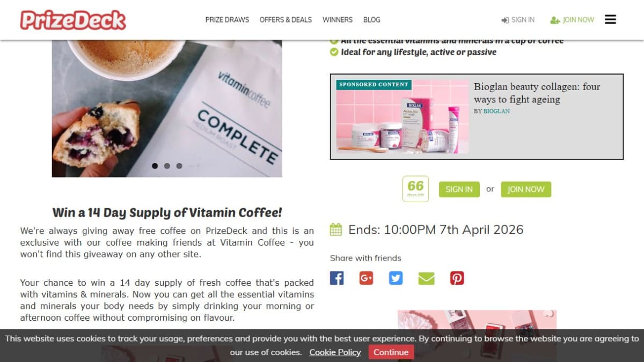Click the green Join Now button

526,189
